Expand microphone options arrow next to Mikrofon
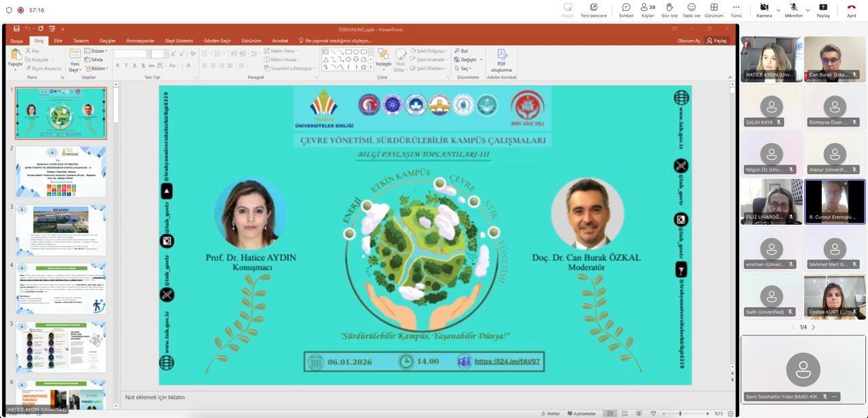 point(808,10)
